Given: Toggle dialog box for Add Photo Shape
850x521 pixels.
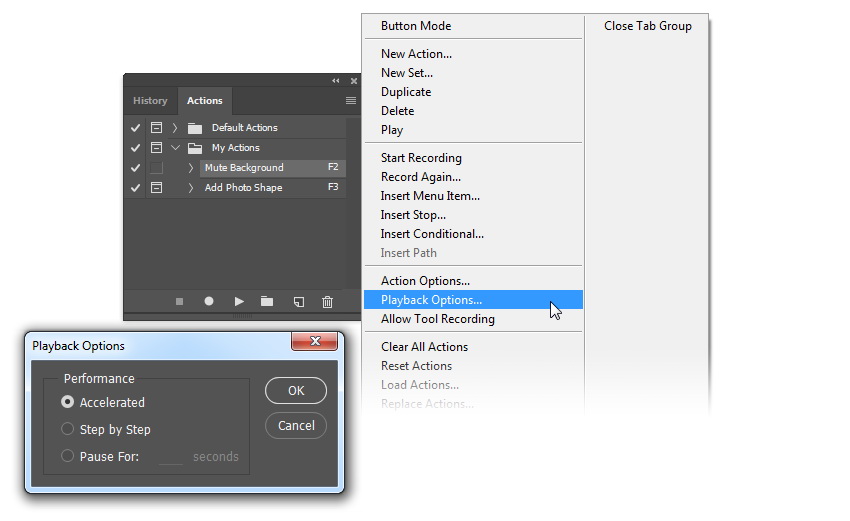Looking at the screenshot, I should [156, 188].
